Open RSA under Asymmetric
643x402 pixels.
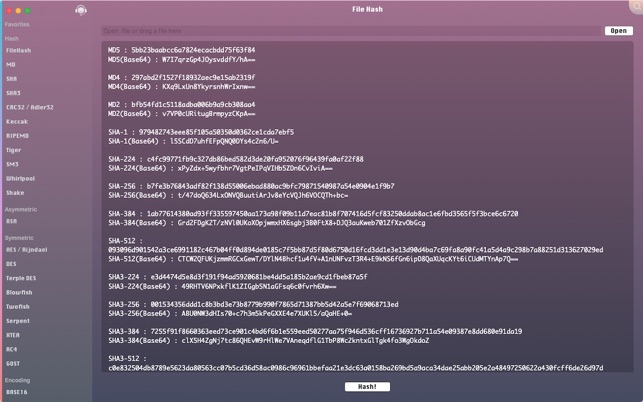(x=12, y=221)
